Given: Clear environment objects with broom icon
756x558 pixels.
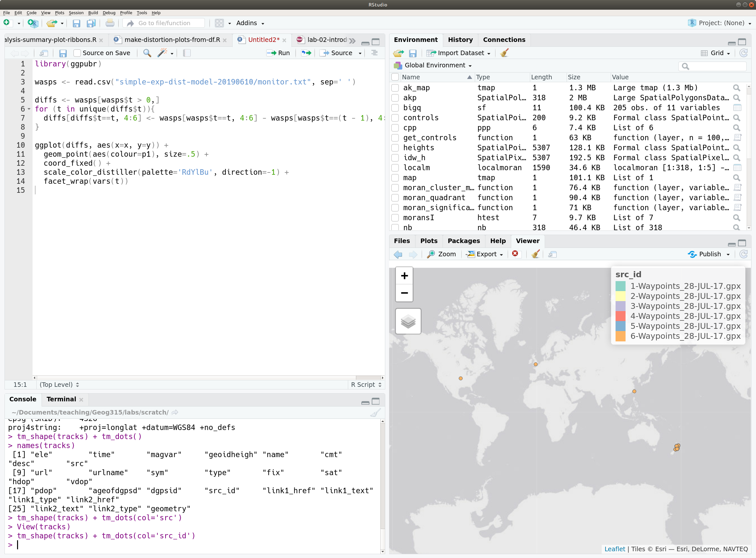Looking at the screenshot, I should pyautogui.click(x=504, y=53).
